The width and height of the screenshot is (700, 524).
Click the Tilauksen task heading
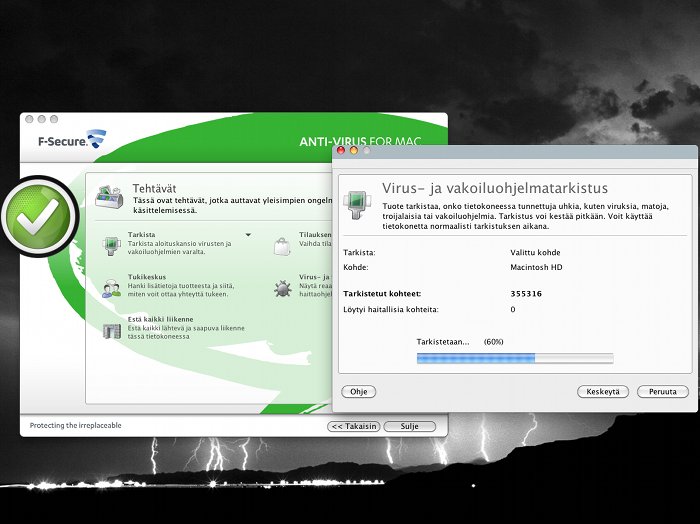coord(315,234)
